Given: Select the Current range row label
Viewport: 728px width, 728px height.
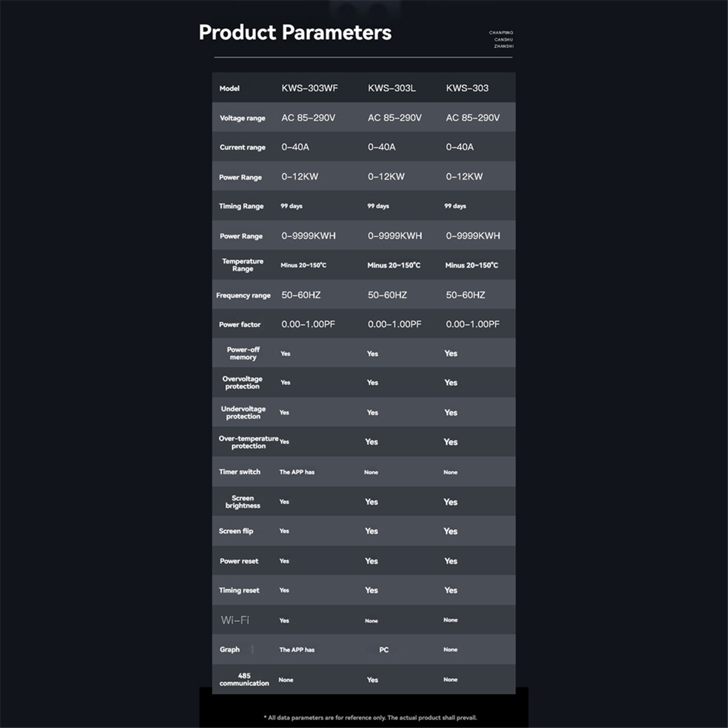Looking at the screenshot, I should (242, 147).
